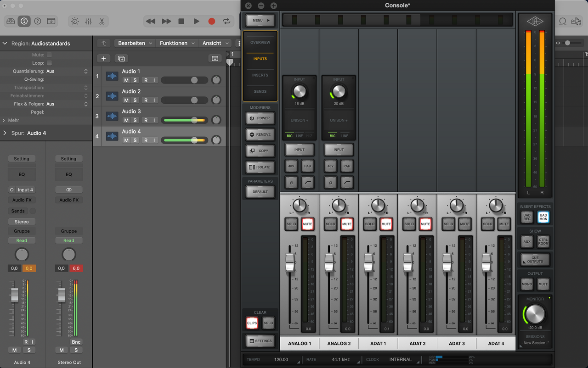Screen dimensions: 588x368
Task: Click the Cue Outputs button
Action: 535,260
